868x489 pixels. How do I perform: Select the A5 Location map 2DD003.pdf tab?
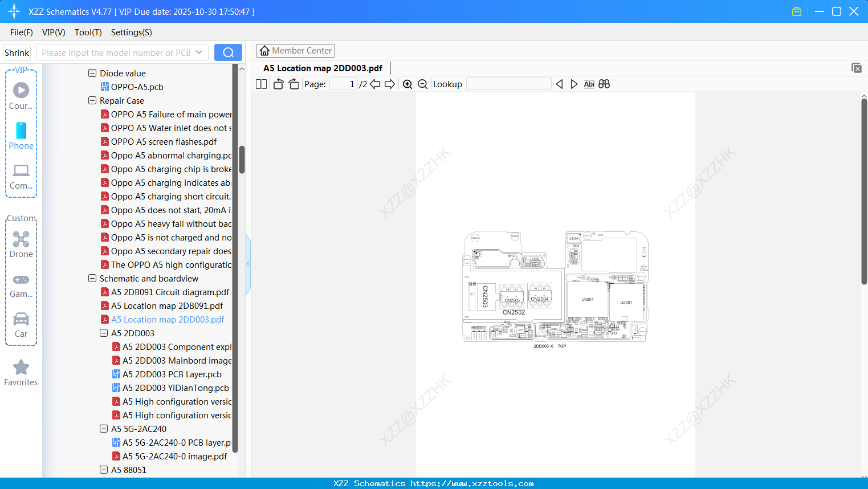323,68
